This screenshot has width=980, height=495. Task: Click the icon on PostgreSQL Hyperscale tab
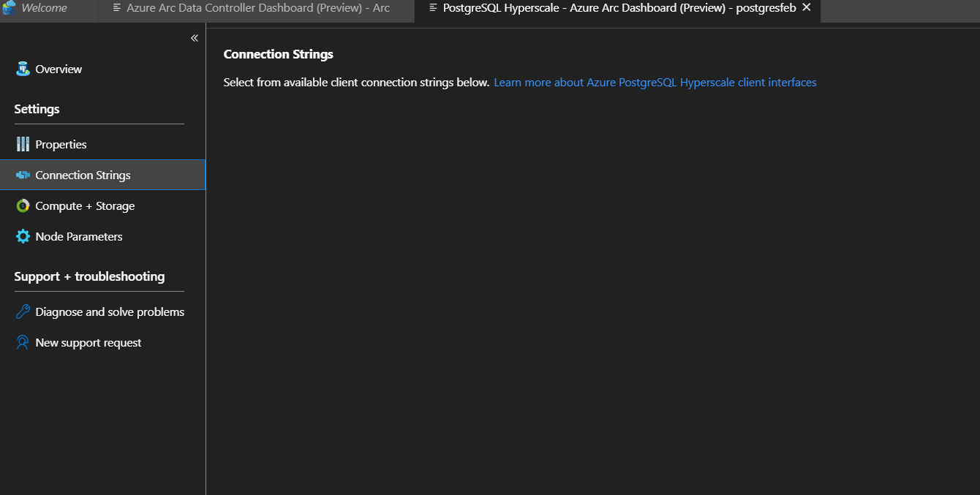pyautogui.click(x=433, y=8)
